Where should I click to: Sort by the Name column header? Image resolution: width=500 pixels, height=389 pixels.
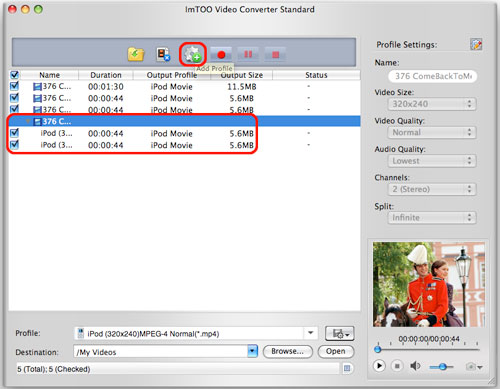(50, 75)
